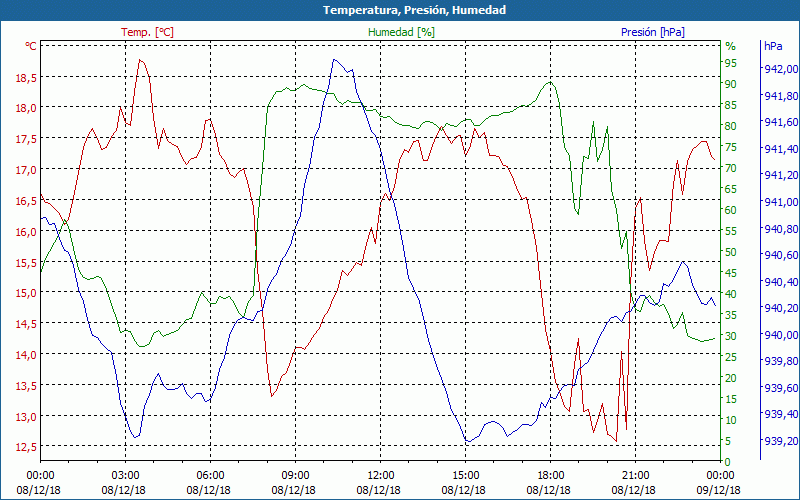Click the "18,5" temperature axis value

click(27, 78)
